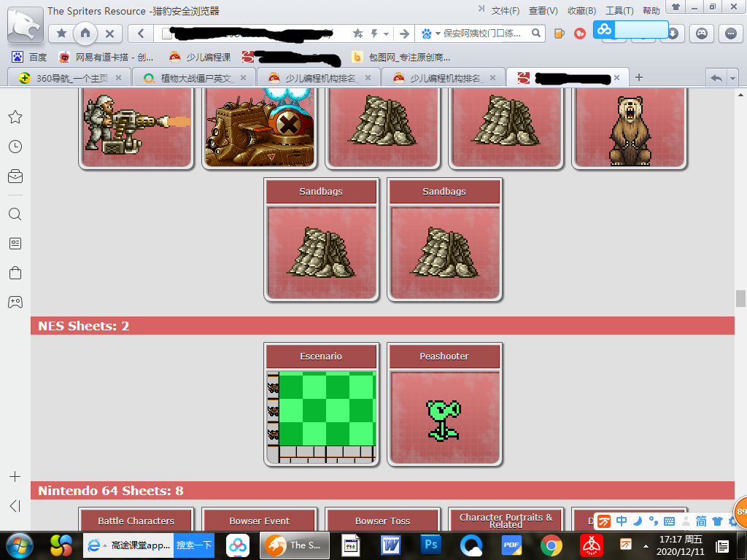Viewport: 747px width, 560px height.
Task: Click the blue Baidu cloud popup icon
Action: [605, 29]
